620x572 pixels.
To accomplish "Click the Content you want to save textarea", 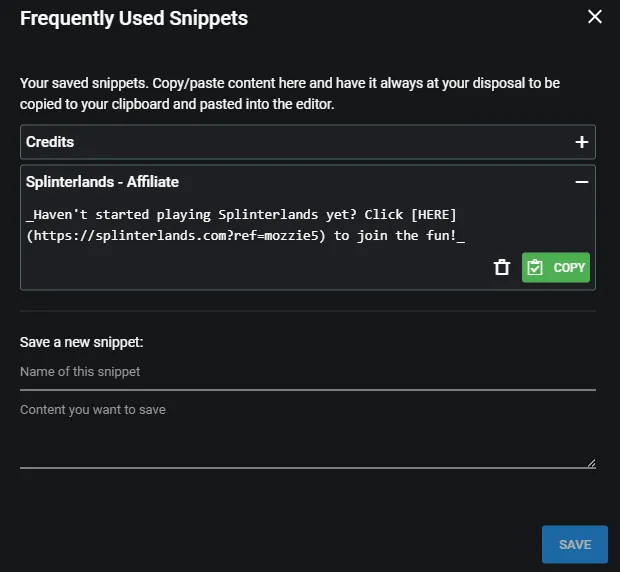I will [x=308, y=434].
